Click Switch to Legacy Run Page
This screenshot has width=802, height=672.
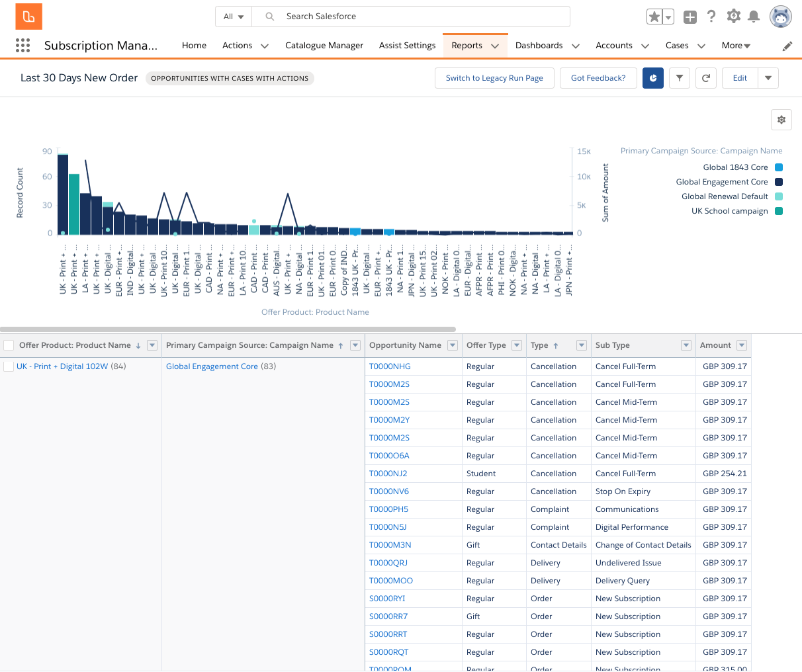[x=494, y=78]
